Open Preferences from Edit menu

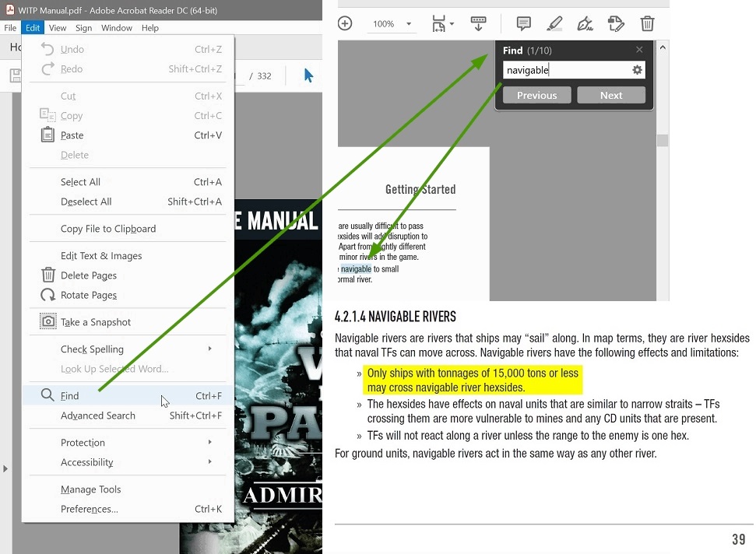tap(128, 509)
